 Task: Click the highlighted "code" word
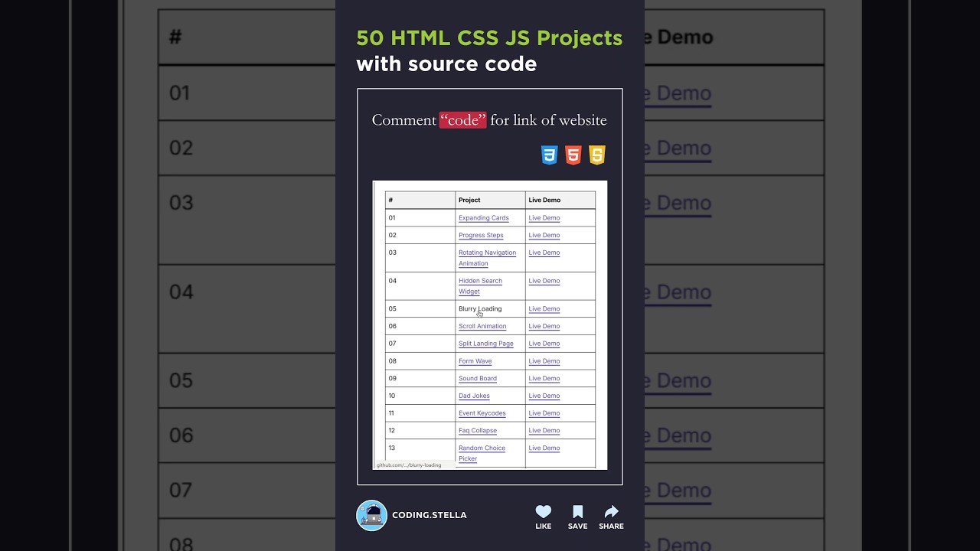463,120
